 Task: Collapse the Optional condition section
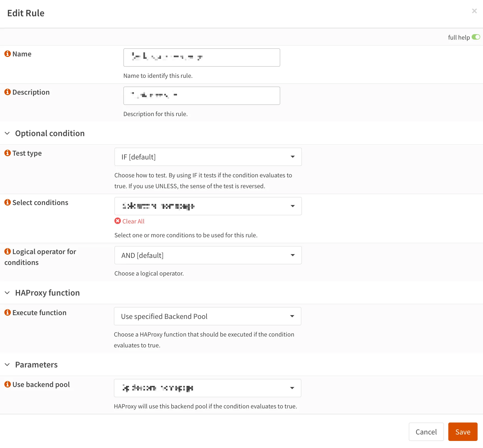(x=7, y=133)
